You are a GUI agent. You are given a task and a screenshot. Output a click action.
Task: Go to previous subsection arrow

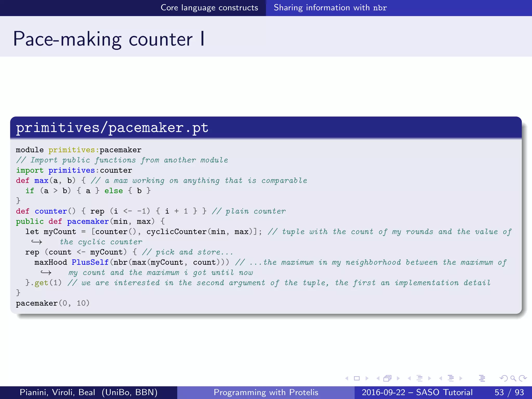[409, 378]
